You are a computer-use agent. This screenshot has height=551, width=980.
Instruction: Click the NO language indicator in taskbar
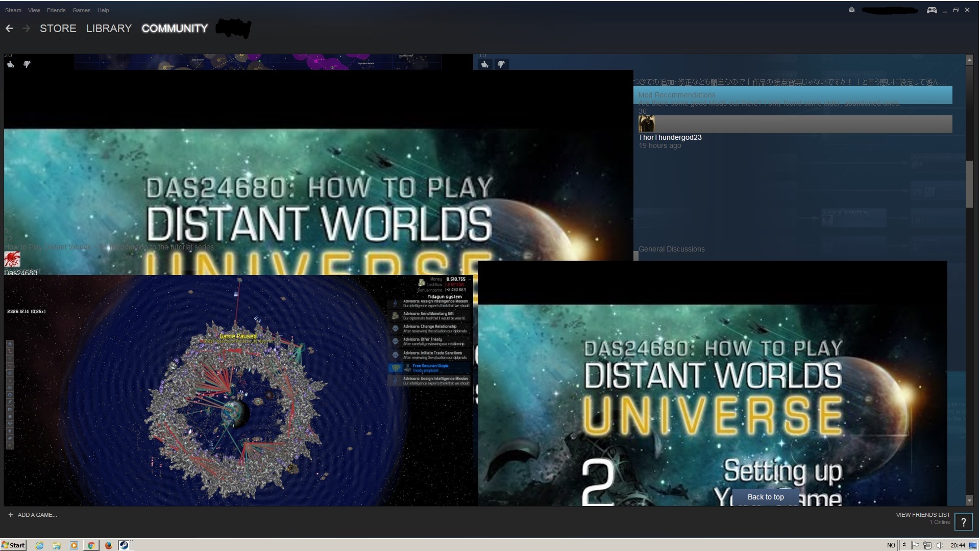[x=891, y=545]
